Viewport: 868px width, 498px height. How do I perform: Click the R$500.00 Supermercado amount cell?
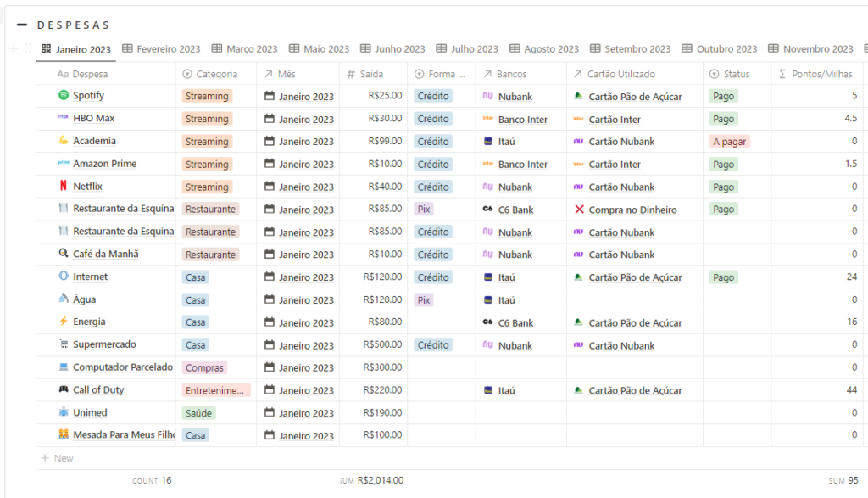(382, 344)
